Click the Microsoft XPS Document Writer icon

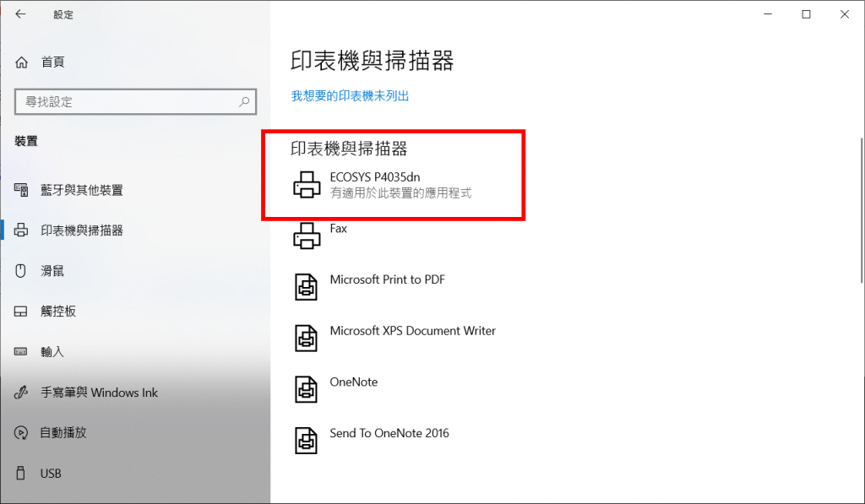coord(306,338)
